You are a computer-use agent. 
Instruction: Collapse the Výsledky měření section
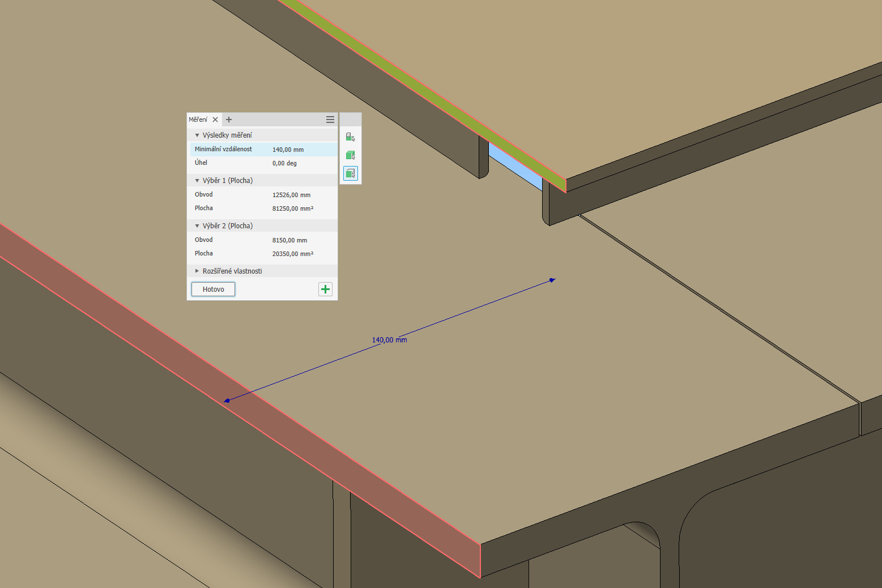(197, 135)
